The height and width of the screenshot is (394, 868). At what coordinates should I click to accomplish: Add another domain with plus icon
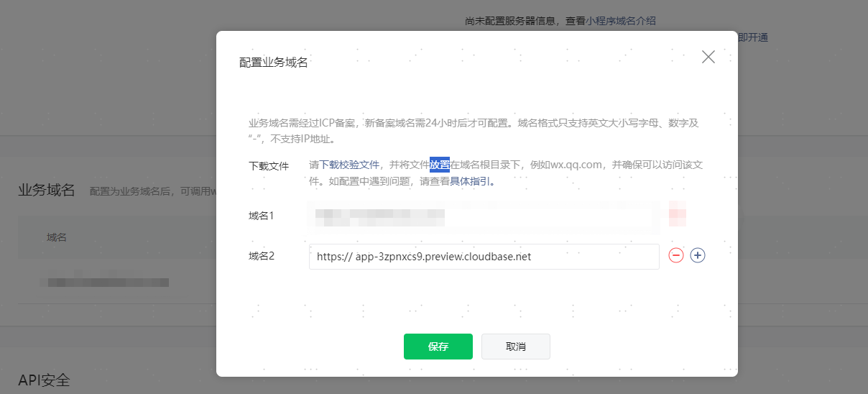tap(698, 255)
